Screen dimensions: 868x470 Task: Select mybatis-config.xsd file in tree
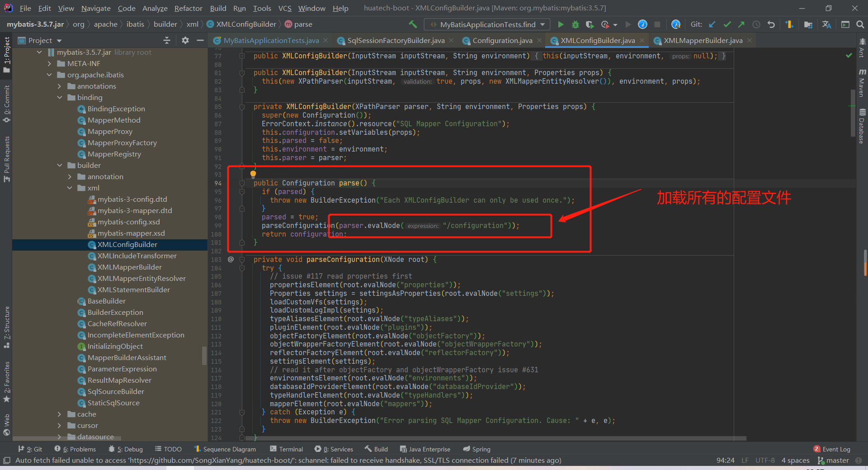128,222
